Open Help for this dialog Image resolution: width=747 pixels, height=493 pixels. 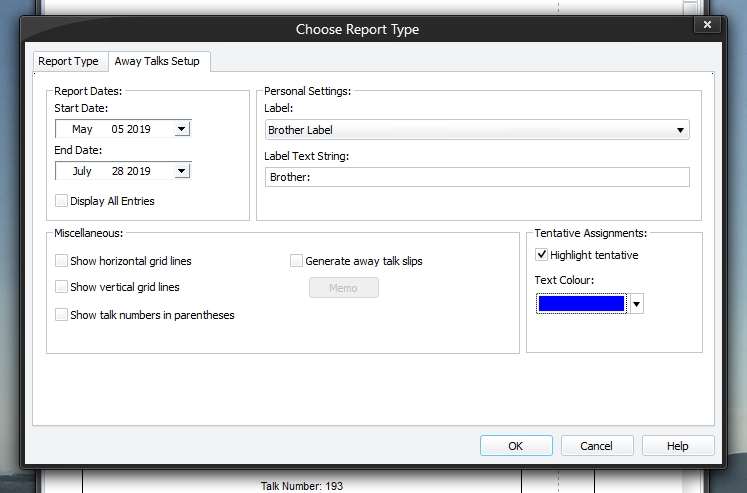678,446
